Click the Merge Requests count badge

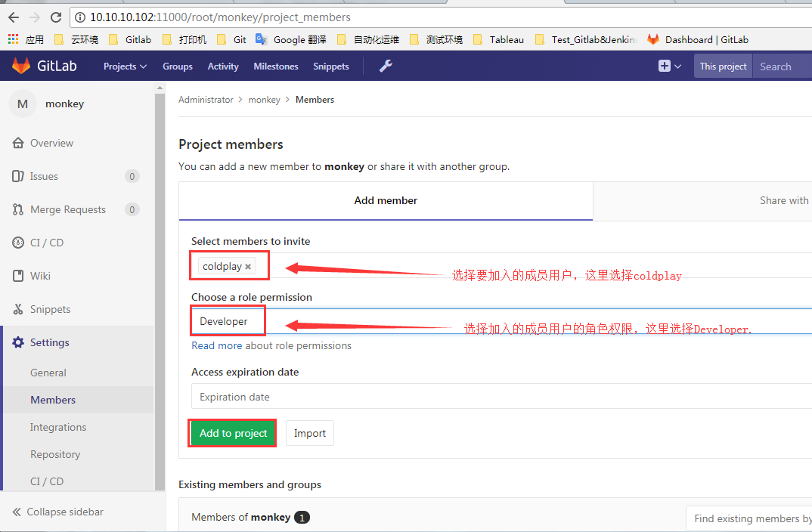click(132, 209)
